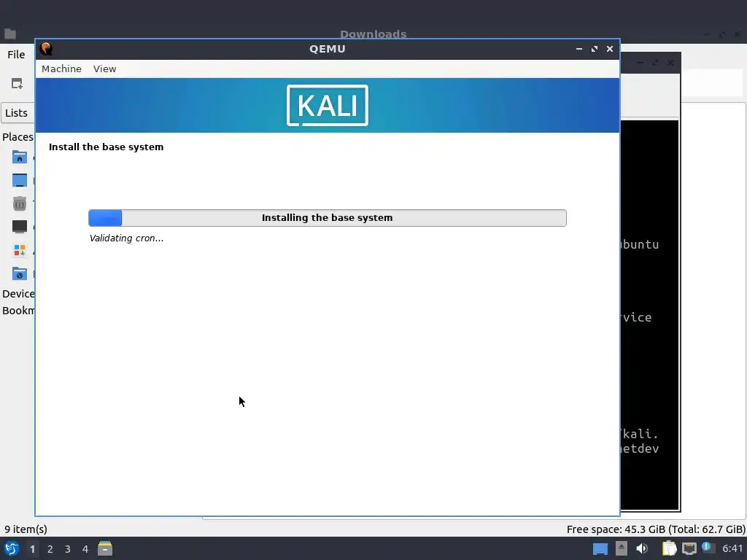Click the Downloads window folder icon

click(10, 34)
